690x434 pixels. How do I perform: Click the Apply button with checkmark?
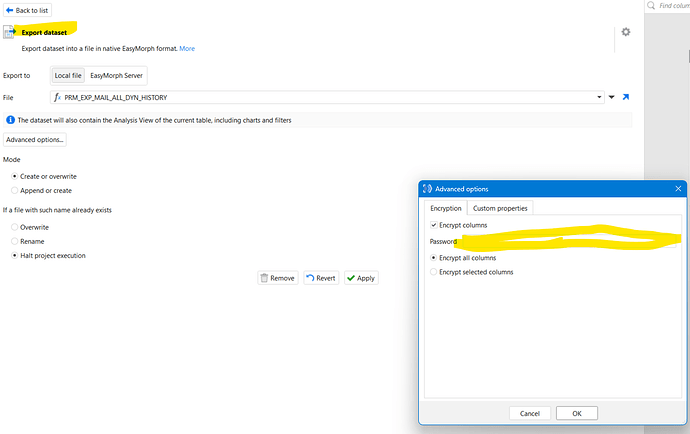361,278
